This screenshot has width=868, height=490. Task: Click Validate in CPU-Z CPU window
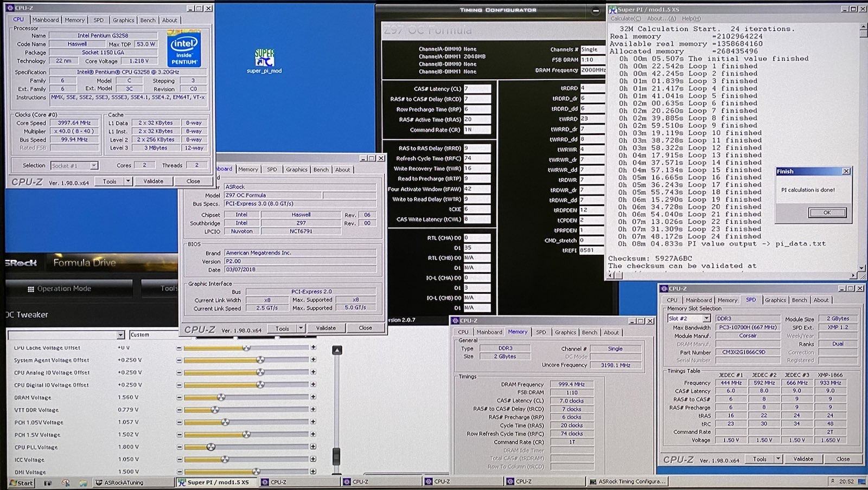pos(153,181)
